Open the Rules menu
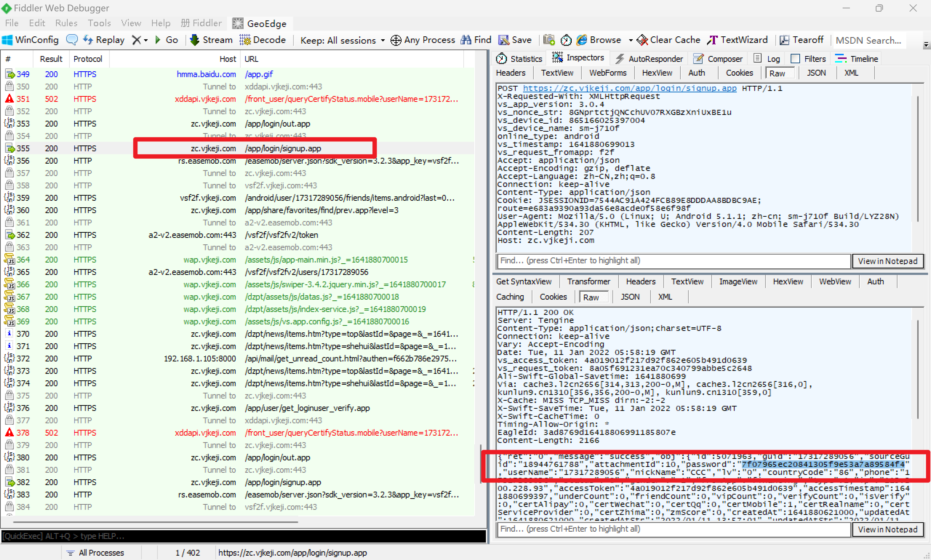The width and height of the screenshot is (931, 560). coord(66,23)
